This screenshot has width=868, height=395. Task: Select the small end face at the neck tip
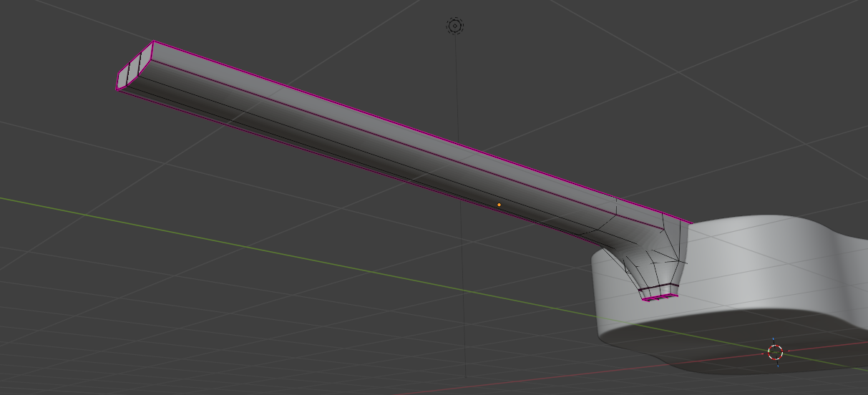(135, 66)
